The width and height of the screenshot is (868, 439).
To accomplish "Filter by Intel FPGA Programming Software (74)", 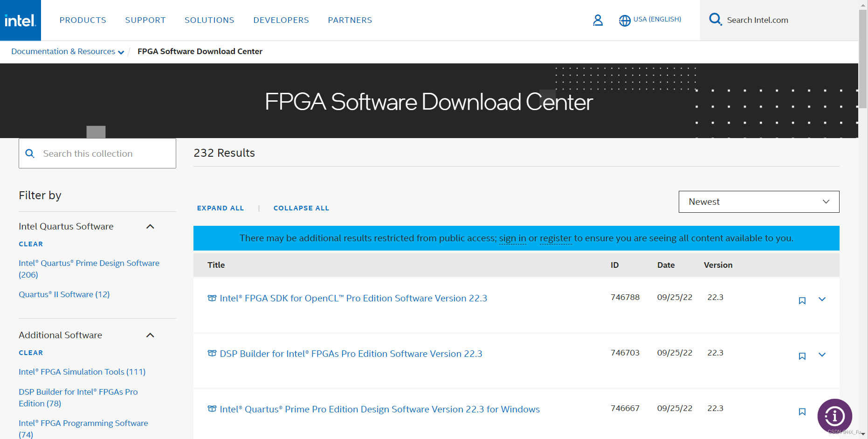I will point(83,429).
